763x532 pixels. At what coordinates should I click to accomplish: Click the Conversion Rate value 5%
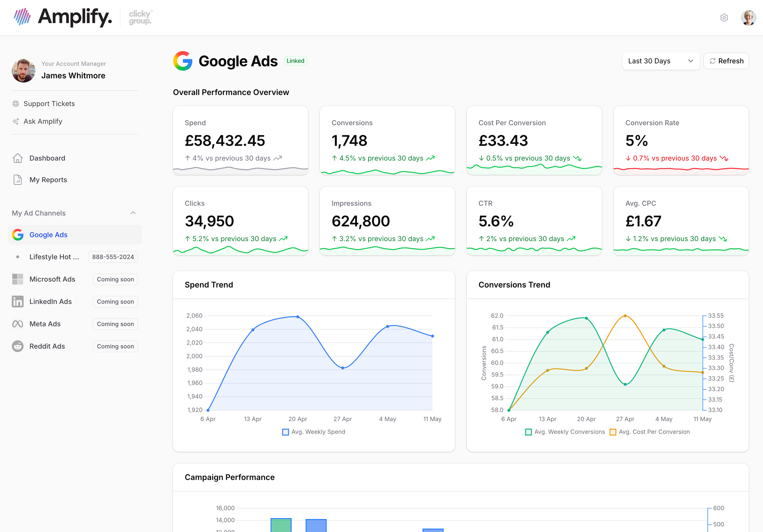click(637, 141)
